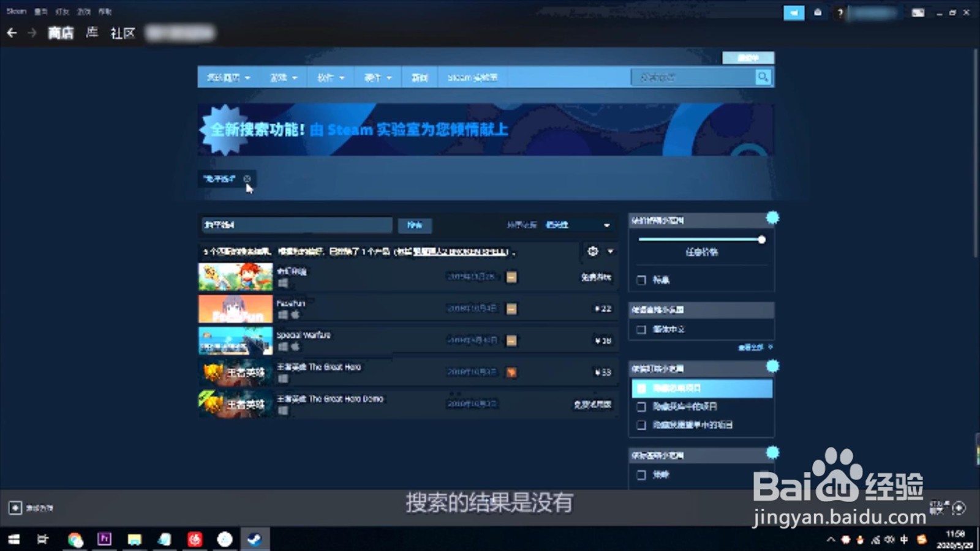Screen dimensions: 980x551
Task: Open the sort by dropdown
Action: tap(578, 225)
